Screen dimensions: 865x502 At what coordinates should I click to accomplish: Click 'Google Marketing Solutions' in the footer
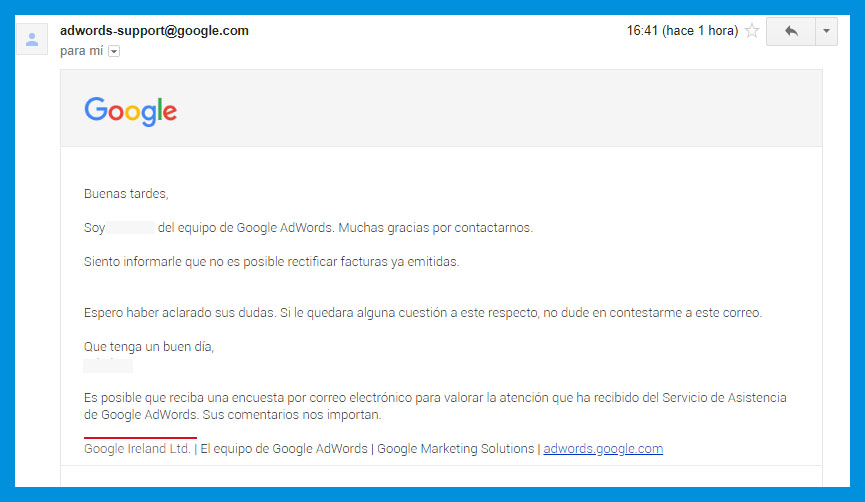point(456,448)
